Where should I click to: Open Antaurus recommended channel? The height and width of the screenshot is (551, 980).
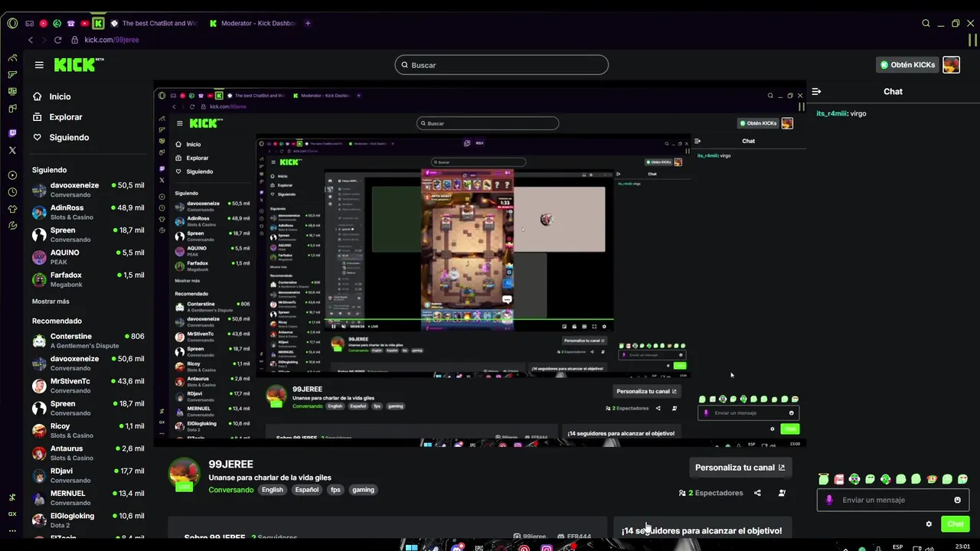point(87,453)
